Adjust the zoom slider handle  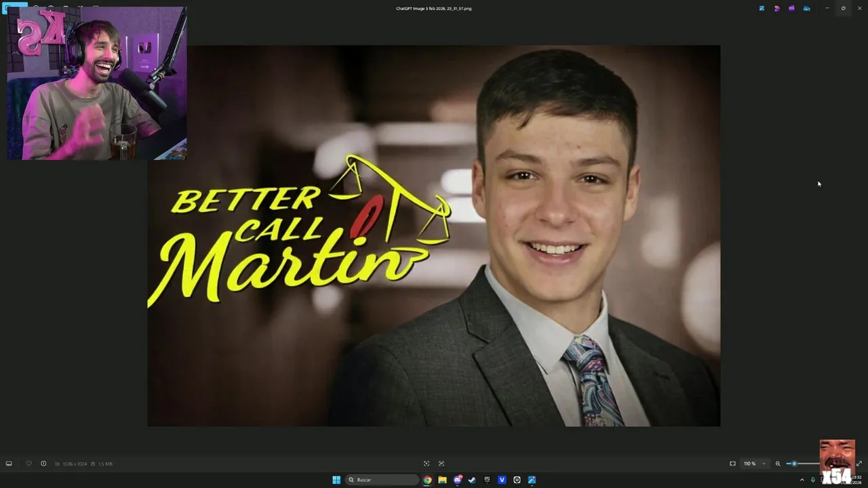(x=794, y=464)
